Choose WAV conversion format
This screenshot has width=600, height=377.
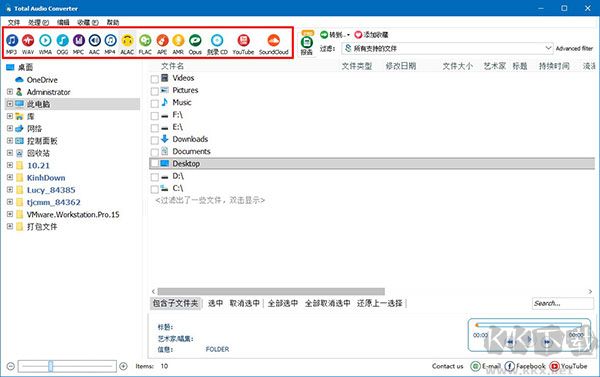click(x=28, y=44)
